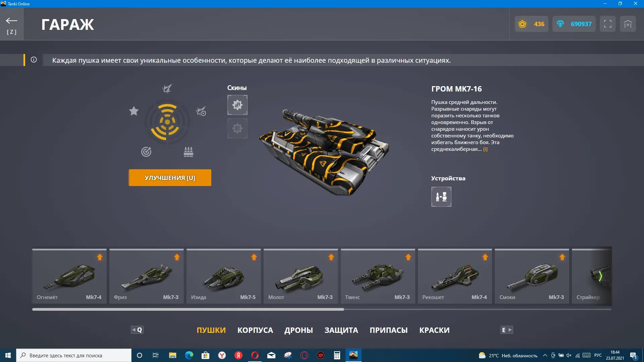Viewport: 644px width, 362px height.
Task: Select the first skin icon under Скины
Action: (x=237, y=105)
